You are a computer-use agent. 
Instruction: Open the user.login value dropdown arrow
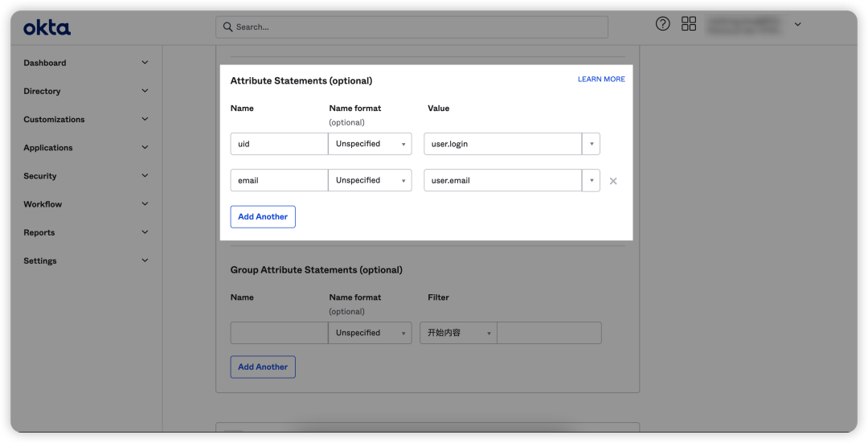pos(592,144)
